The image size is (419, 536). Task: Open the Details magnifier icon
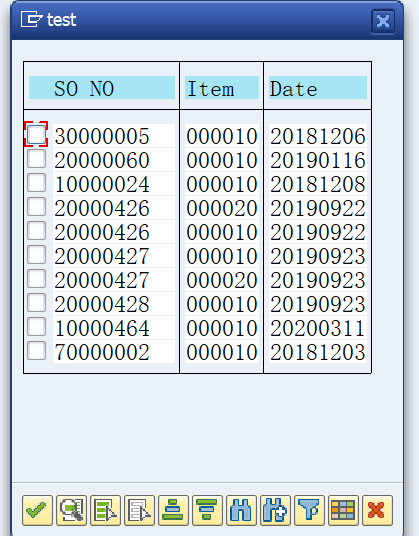pyautogui.click(x=71, y=510)
